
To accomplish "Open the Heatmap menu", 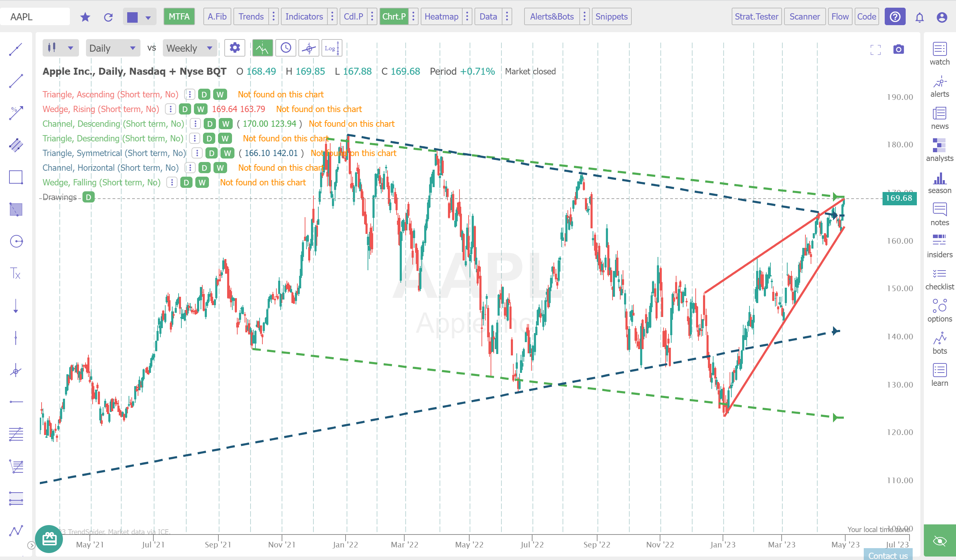I will pos(441,16).
